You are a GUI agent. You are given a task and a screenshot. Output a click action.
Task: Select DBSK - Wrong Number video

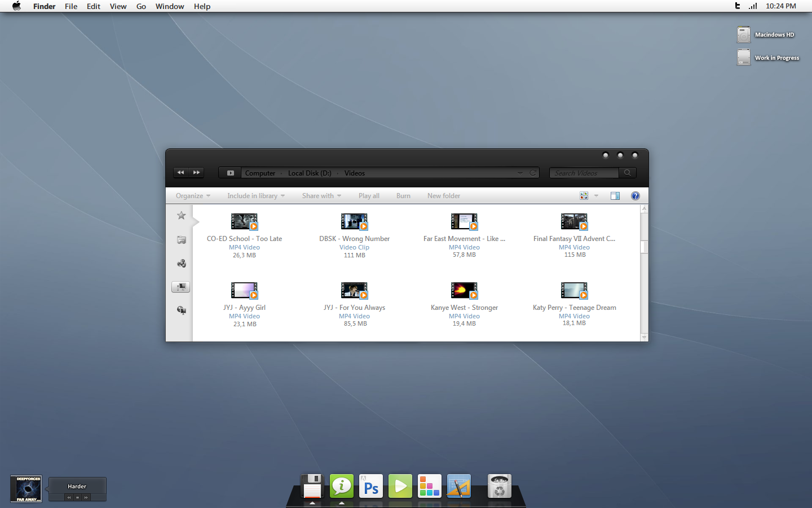pyautogui.click(x=354, y=235)
